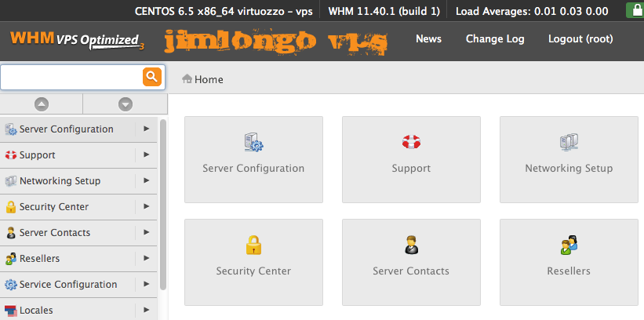The width and height of the screenshot is (644, 320).
Task: Click the Support lifebuoy tile icon
Action: [x=411, y=142]
